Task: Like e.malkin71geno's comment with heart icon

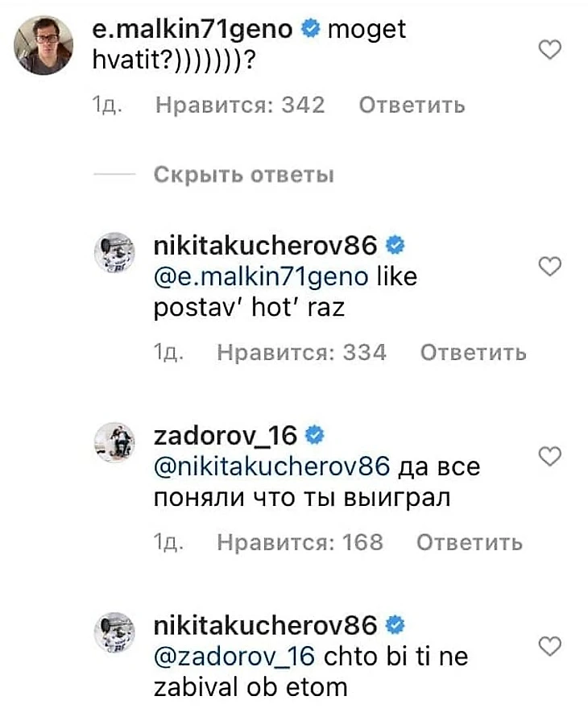Action: (x=549, y=49)
